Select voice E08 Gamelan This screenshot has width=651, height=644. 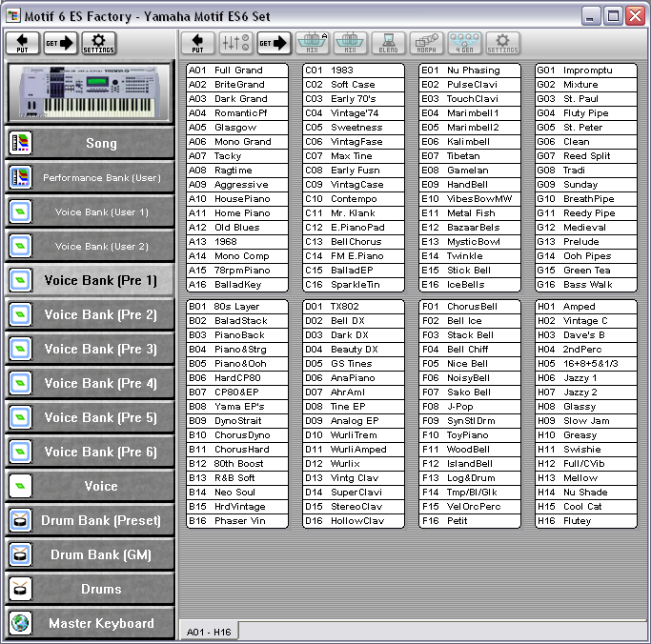[x=470, y=171]
